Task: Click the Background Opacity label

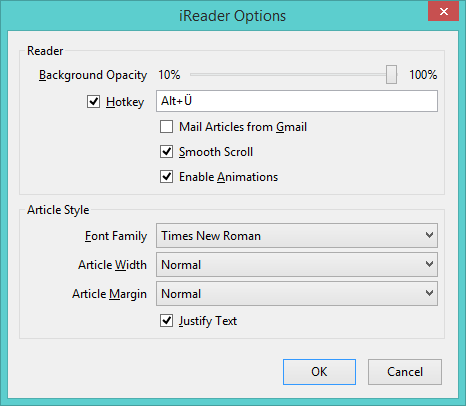Action: coord(93,75)
